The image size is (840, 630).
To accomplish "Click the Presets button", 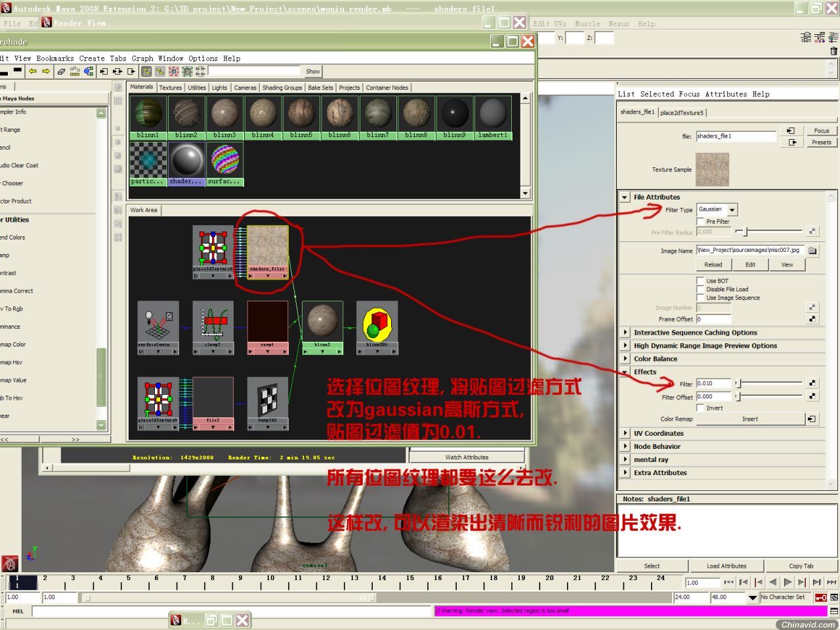I will 822,142.
